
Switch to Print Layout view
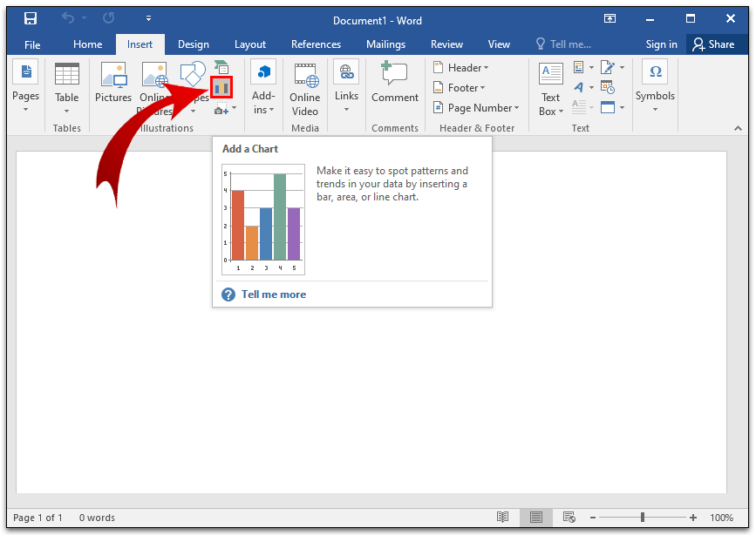coord(535,518)
